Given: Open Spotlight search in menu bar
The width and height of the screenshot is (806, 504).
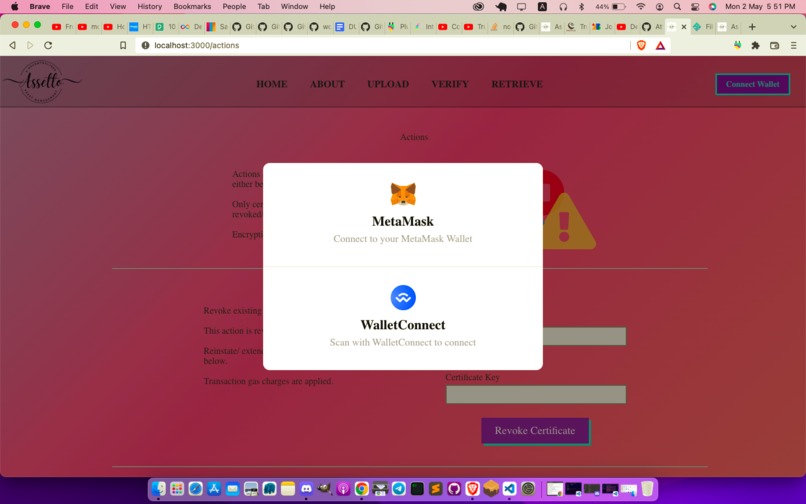Looking at the screenshot, I should pos(677,7).
